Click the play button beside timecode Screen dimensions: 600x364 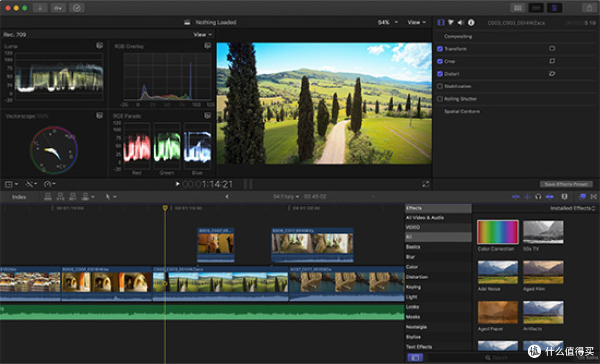177,184
